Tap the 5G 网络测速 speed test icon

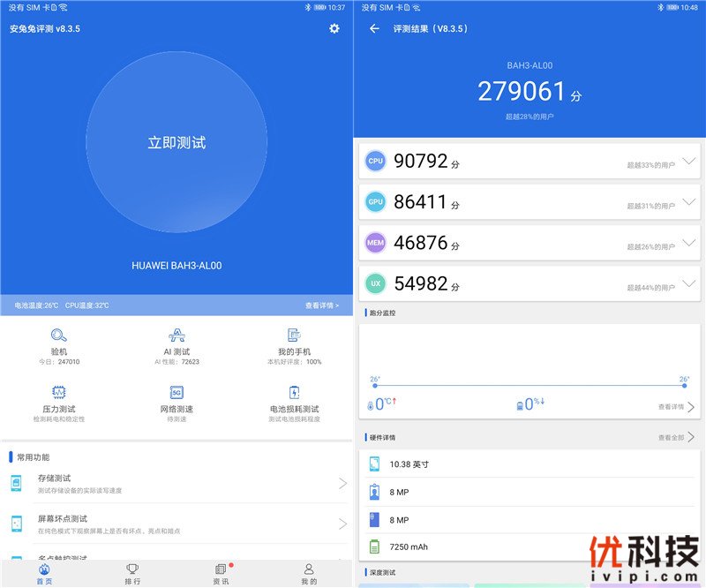pos(176,391)
